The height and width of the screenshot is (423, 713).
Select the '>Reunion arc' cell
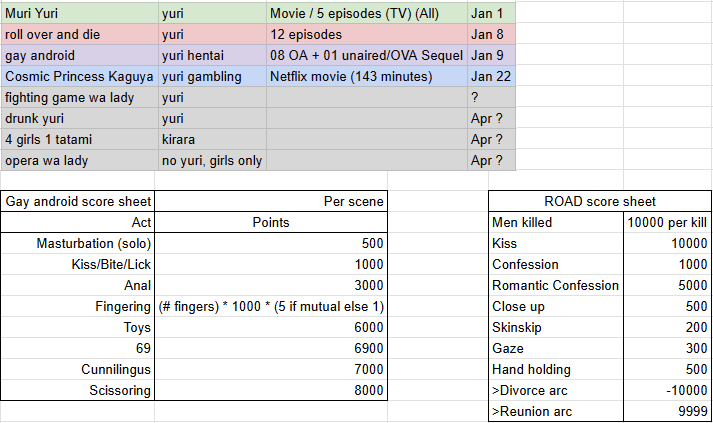(x=556, y=411)
